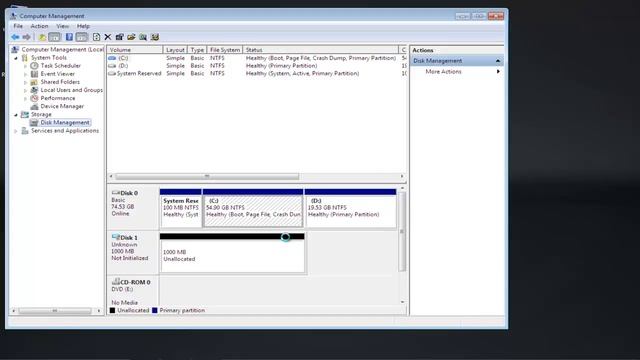
Task: Select the (C:) 54.90 GB partition block
Action: [x=253, y=208]
